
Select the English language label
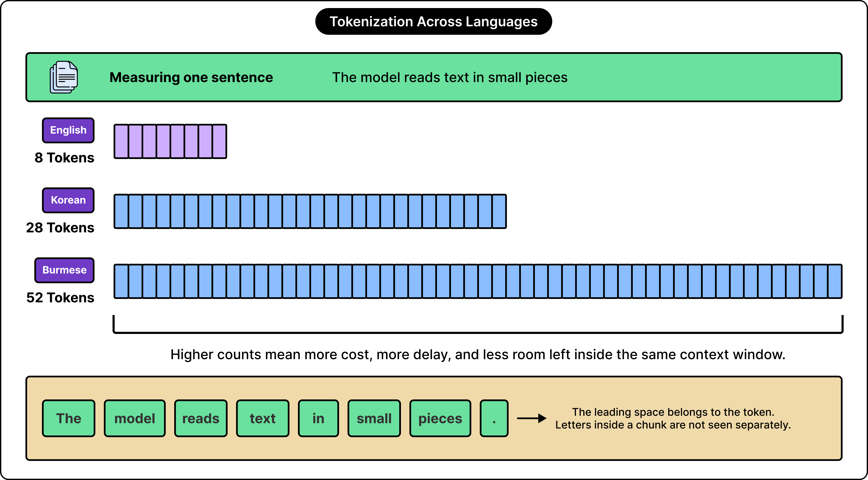pyautogui.click(x=68, y=130)
